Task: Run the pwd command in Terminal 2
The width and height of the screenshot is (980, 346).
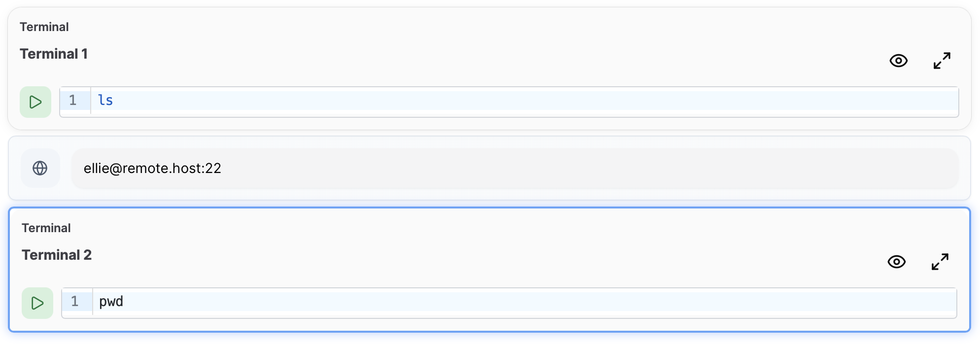Action: (x=37, y=303)
